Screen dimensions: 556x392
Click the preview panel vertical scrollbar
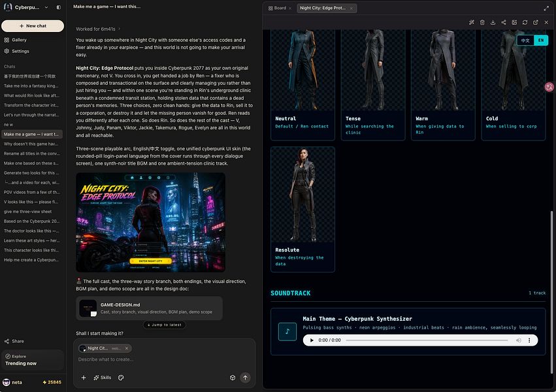(551, 291)
